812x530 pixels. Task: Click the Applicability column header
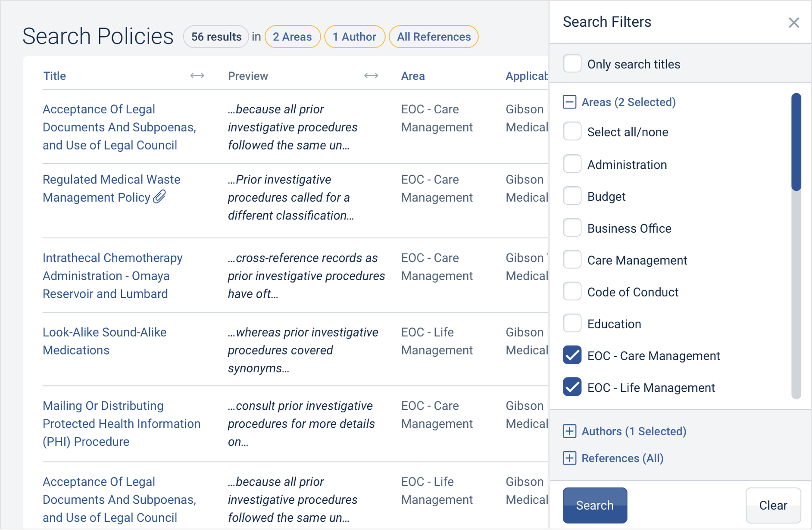(527, 76)
